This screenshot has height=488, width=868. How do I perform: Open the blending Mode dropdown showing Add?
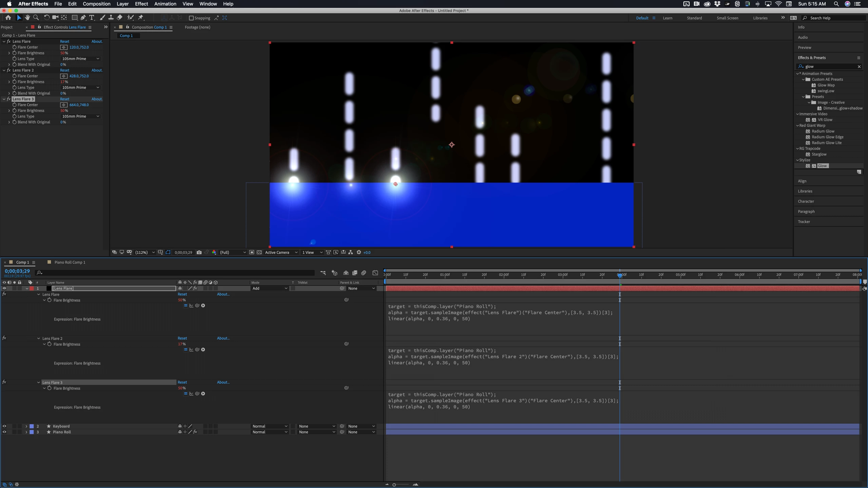(270, 288)
